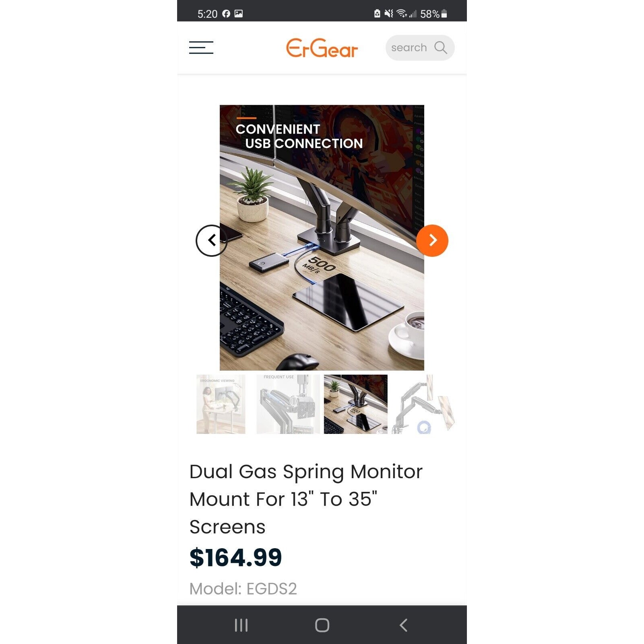The image size is (644, 644).
Task: Tap the gallery notification icon in status bar
Action: [239, 14]
